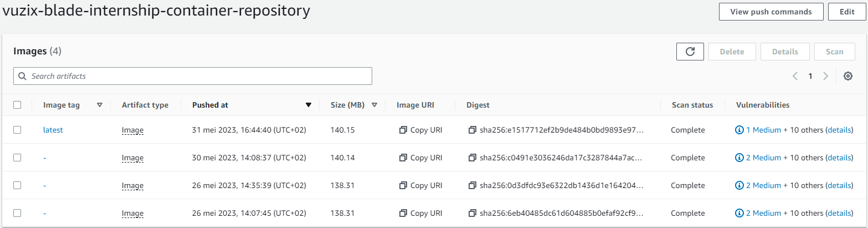Screen dimensions: 868x228
Task: Select checkbox for image pushed 14:35:39
Action: point(17,185)
